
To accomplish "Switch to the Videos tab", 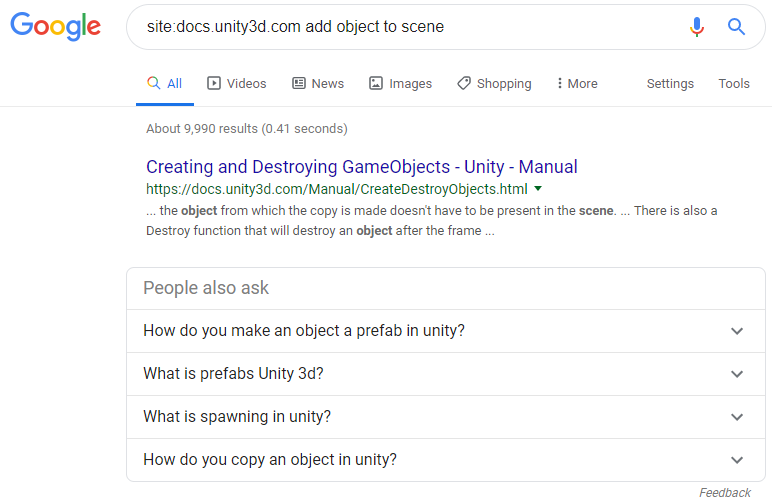I will 237,84.
